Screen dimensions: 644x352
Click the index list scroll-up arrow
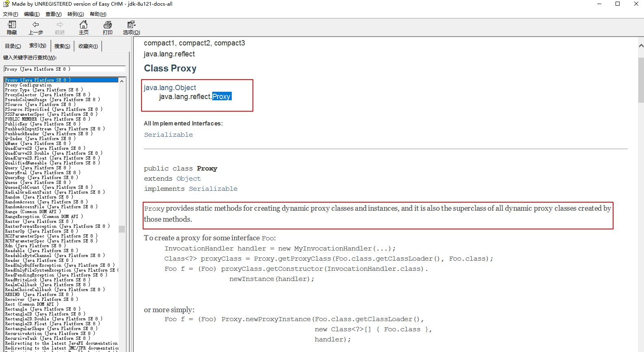[122, 80]
